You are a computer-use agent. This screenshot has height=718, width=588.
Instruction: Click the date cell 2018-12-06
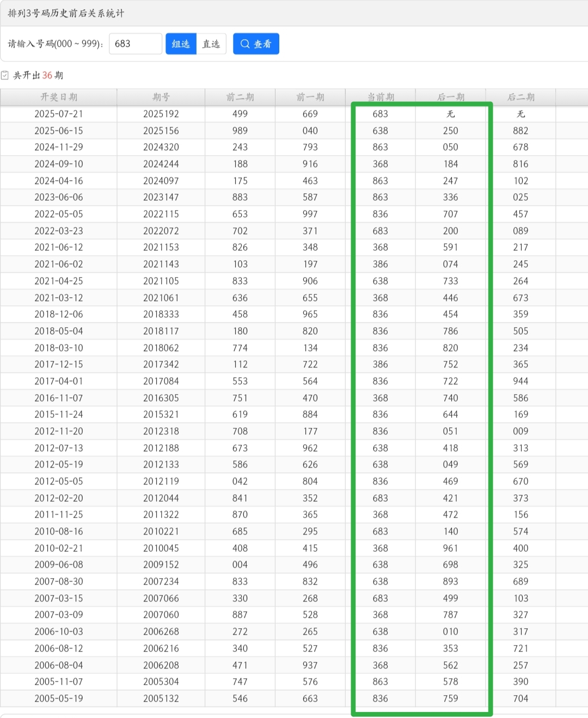coord(59,314)
